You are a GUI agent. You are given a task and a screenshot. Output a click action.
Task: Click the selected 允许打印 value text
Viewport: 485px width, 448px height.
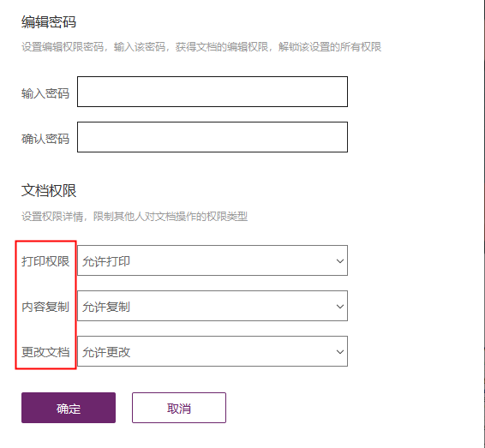106,261
